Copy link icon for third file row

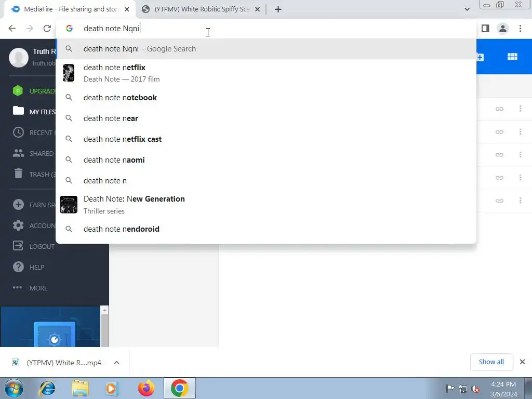499,155
